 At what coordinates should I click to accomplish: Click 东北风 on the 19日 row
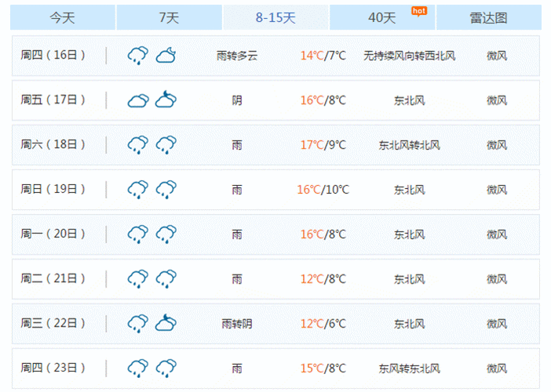tap(410, 190)
